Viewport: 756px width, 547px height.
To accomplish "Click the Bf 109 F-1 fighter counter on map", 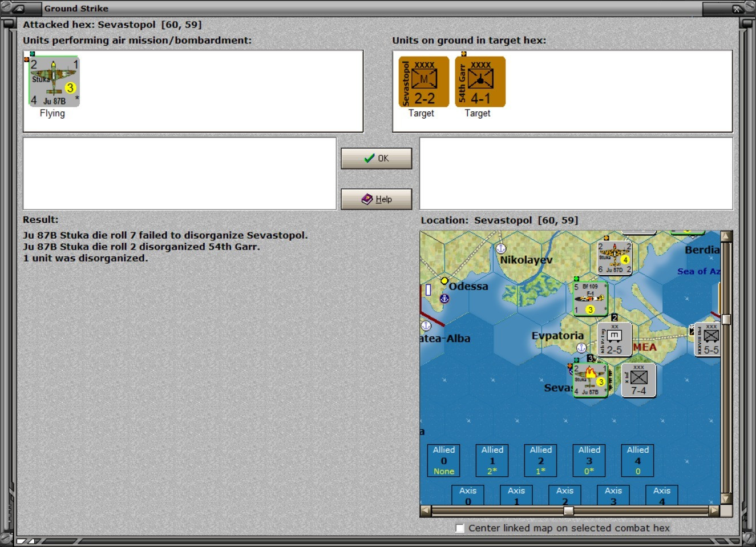I will (590, 298).
